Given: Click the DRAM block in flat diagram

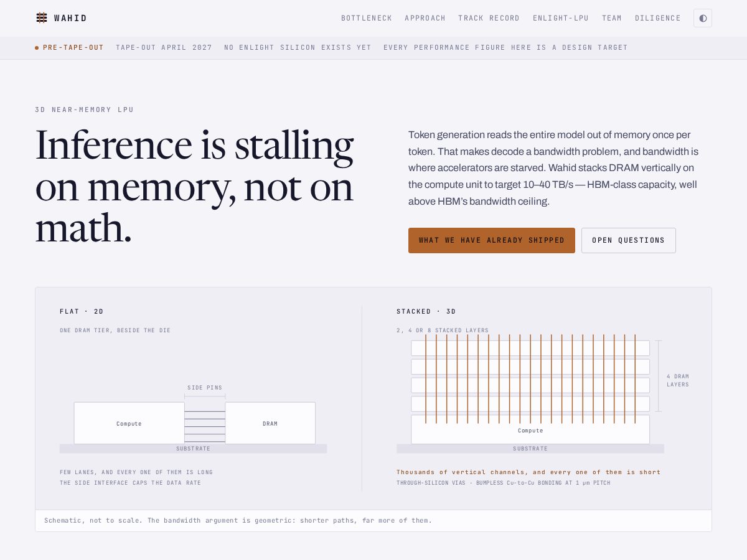Looking at the screenshot, I should [270, 423].
